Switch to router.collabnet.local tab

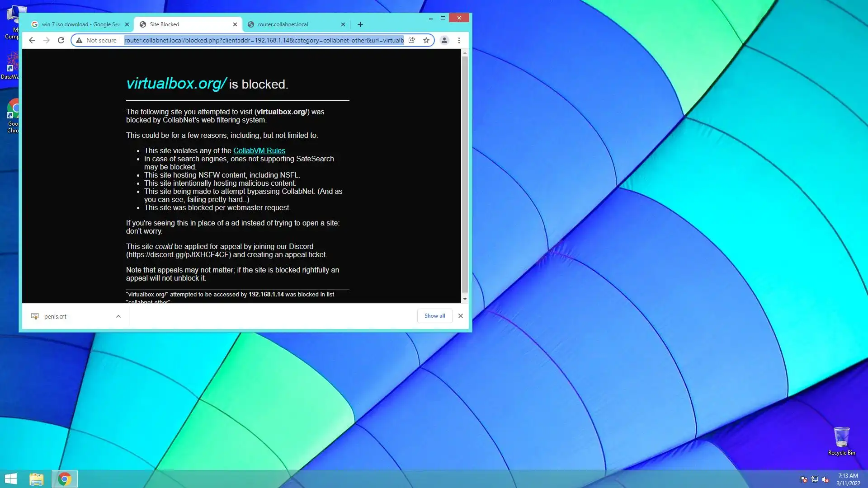289,24
